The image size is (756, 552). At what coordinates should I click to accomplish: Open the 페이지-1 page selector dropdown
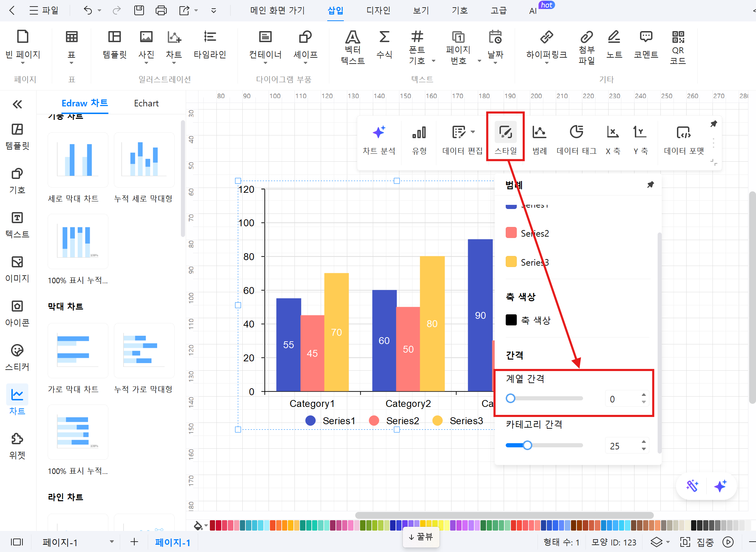pyautogui.click(x=112, y=542)
